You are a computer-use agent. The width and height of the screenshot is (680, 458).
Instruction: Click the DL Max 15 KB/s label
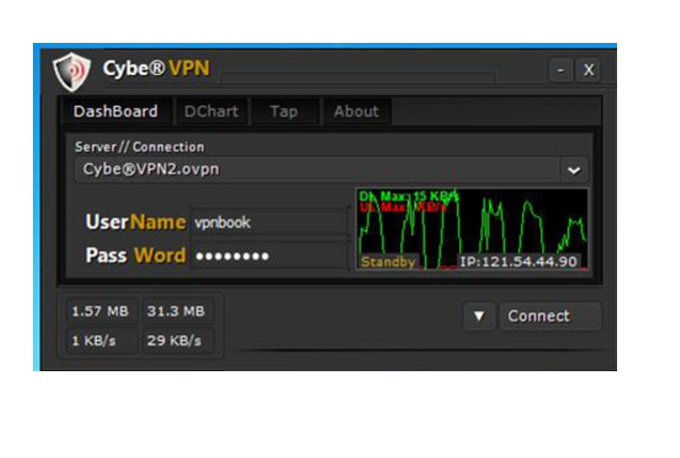tap(409, 196)
